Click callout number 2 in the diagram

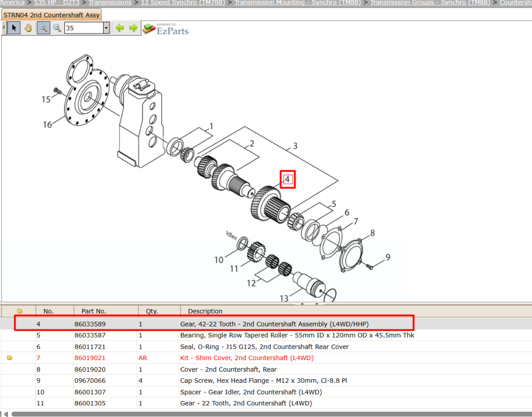252,144
